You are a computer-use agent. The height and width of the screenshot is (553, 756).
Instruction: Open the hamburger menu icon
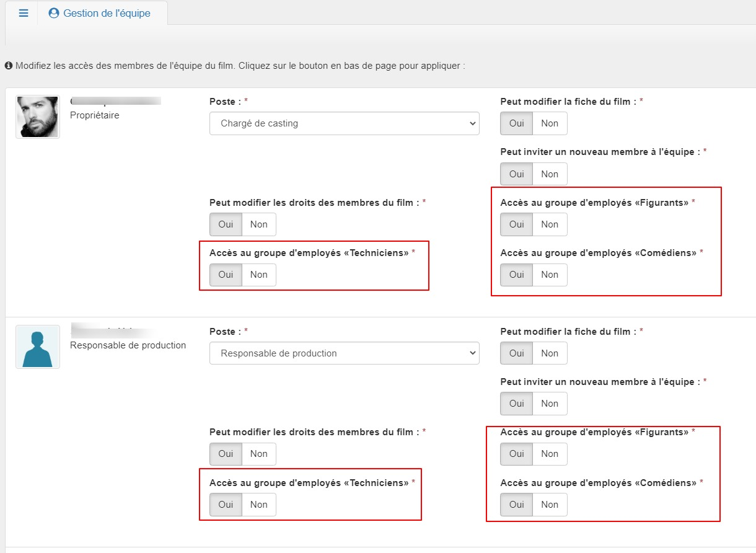coord(24,13)
